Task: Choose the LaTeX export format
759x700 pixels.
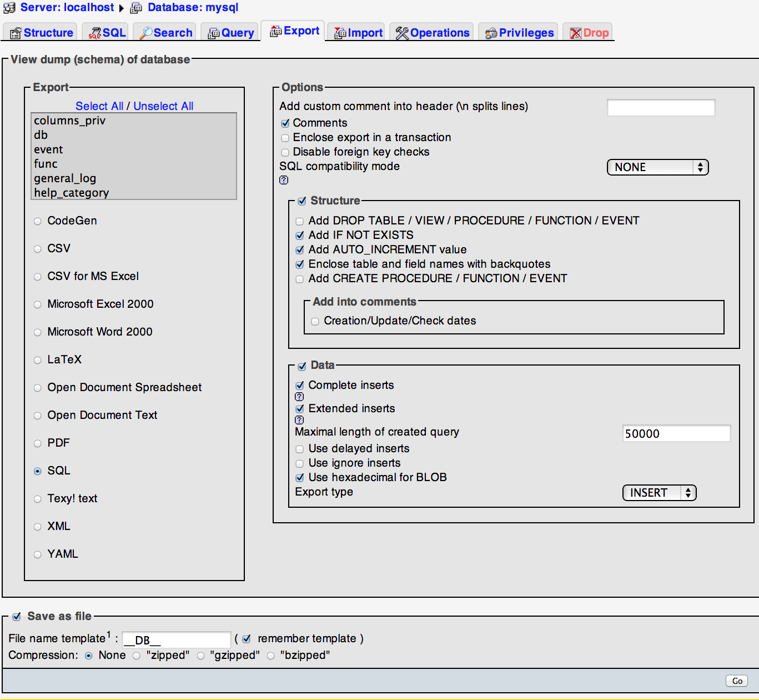Action: pos(38,360)
